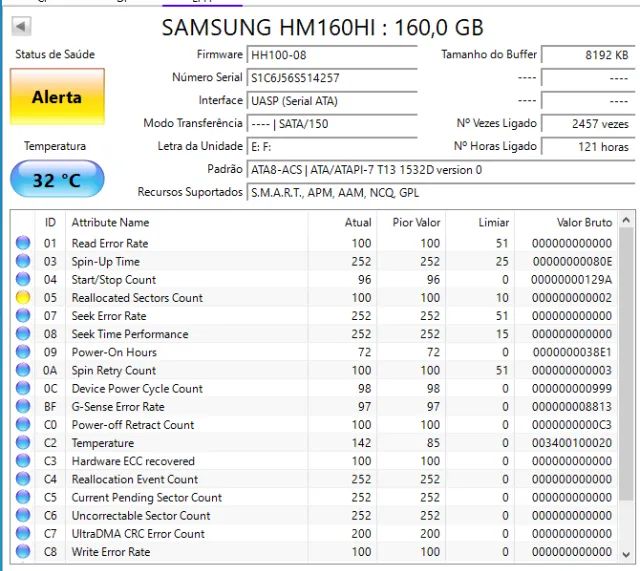Click the buffer size field 8192 KB
Image resolution: width=640 pixels, height=571 pixels.
point(588,55)
